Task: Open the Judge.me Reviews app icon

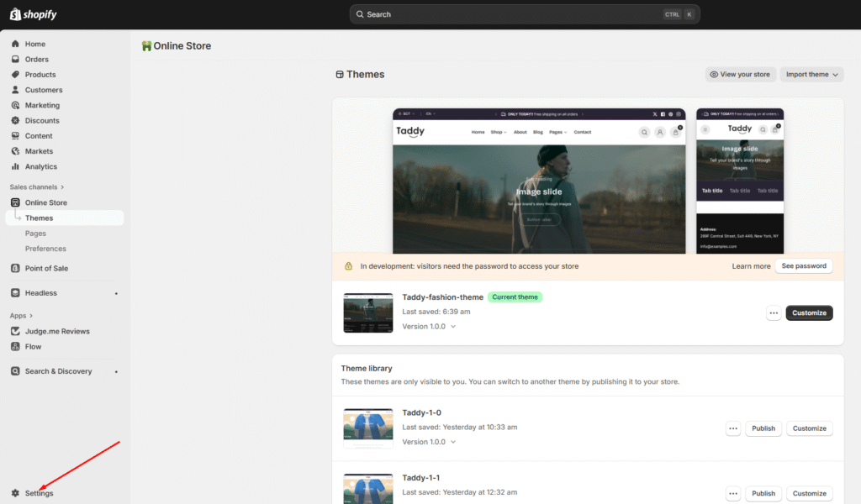Action: (15, 331)
